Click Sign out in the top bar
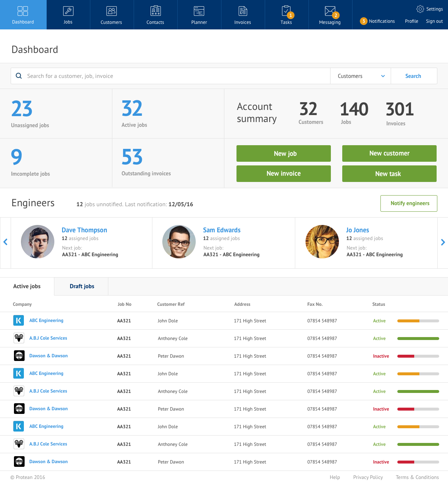Image resolution: width=448 pixels, height=483 pixels. (434, 21)
